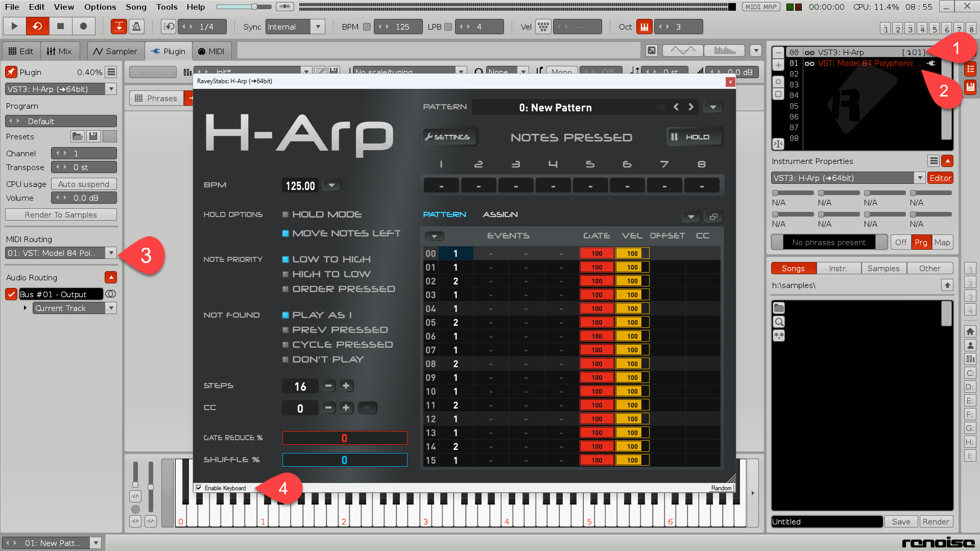Image resolution: width=980 pixels, height=551 pixels.
Task: Switch to the Sampler tab
Action: pyautogui.click(x=115, y=51)
